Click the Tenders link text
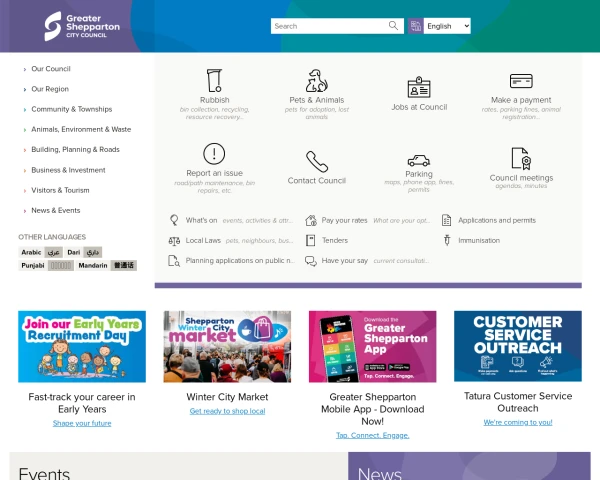This screenshot has width=600, height=480. 335,240
